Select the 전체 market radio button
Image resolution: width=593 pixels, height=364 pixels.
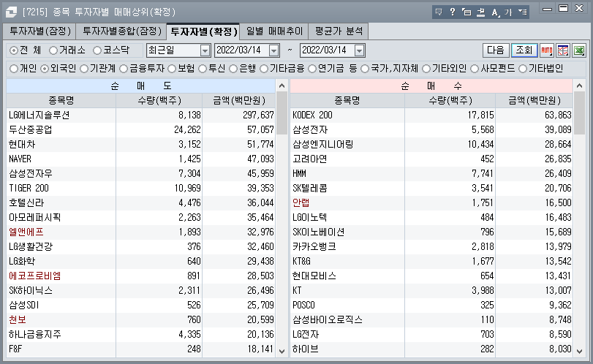[14, 50]
